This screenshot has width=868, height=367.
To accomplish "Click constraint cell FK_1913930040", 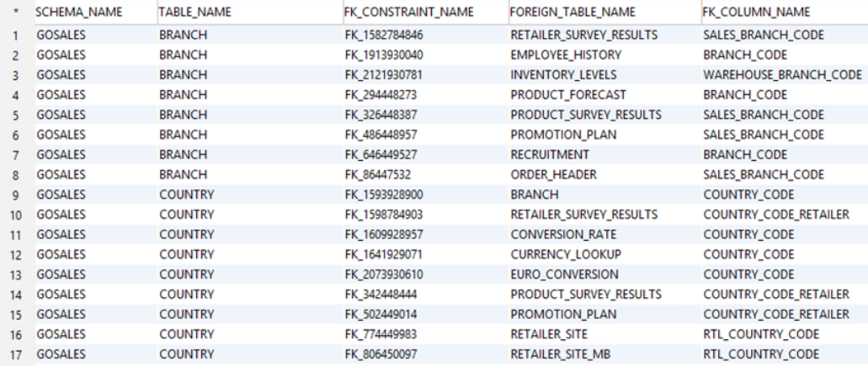I will pos(426,56).
